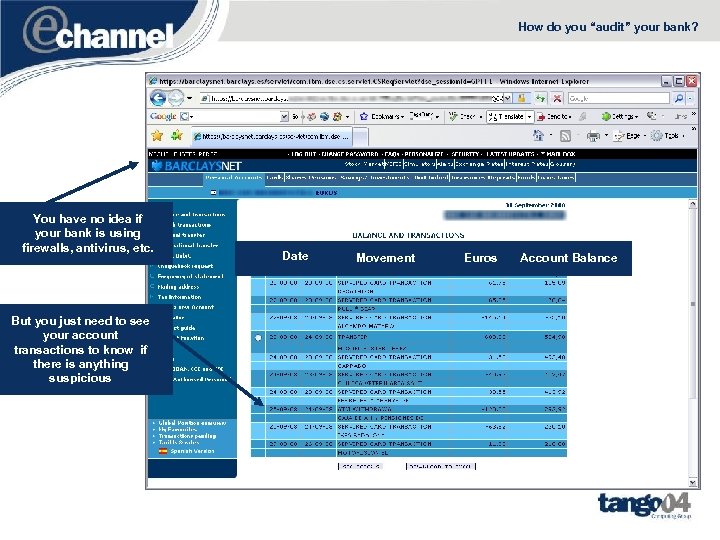Click the page scrollbar up arrow

pyautogui.click(x=693, y=204)
